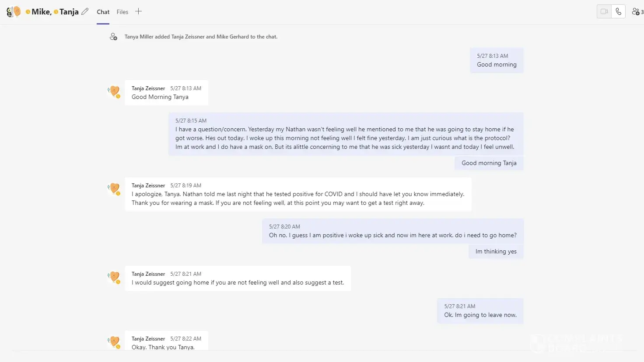Start an audio call
Image resolution: width=644 pixels, height=362 pixels.
tap(618, 12)
